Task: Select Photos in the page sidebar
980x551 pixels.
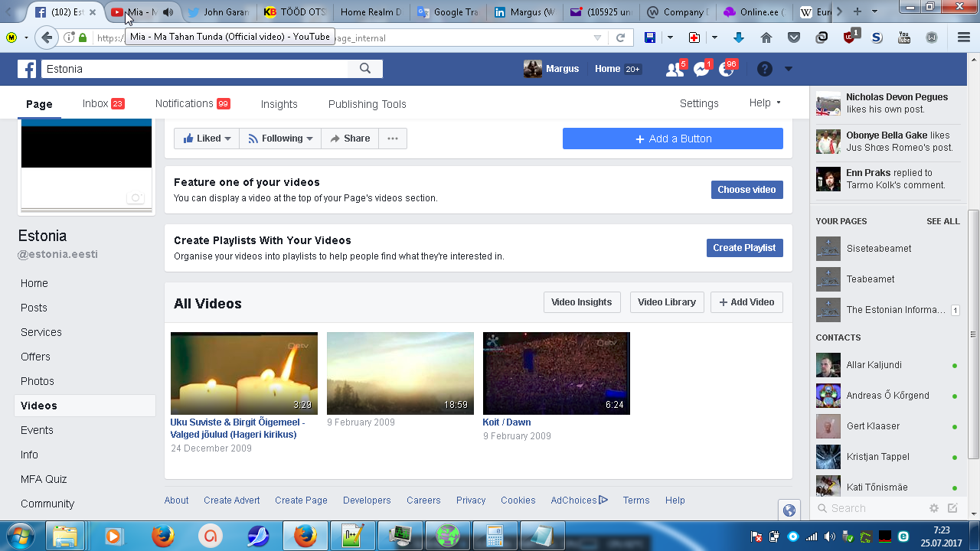Action: tap(38, 381)
